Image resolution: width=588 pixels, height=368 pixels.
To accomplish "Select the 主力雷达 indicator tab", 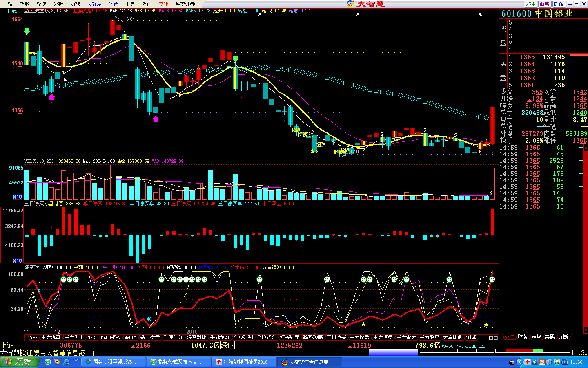I will click(406, 337).
